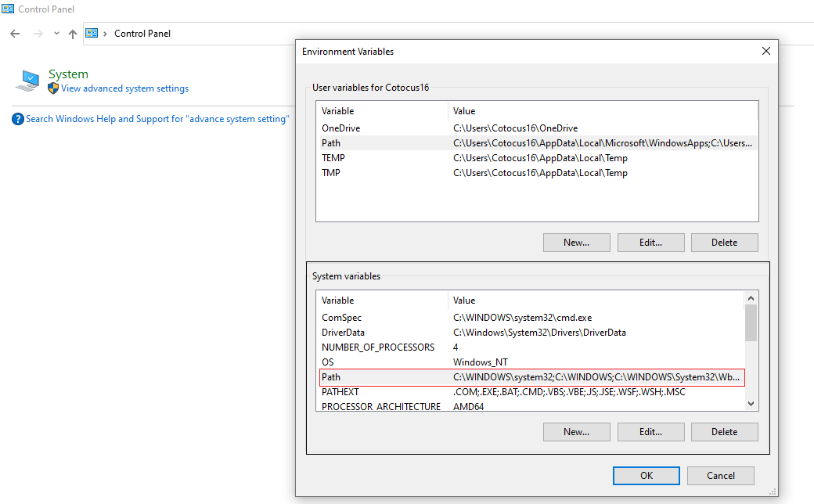Open View advanced system settings link
The image size is (814, 504).
124,88
